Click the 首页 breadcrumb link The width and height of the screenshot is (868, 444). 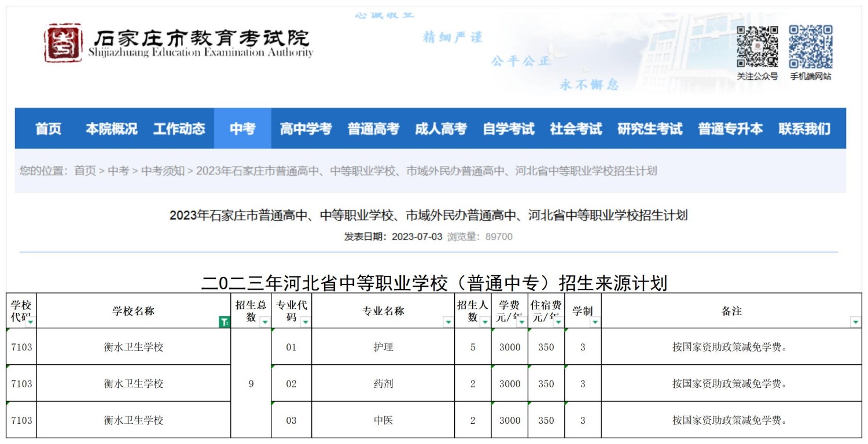[x=85, y=171]
